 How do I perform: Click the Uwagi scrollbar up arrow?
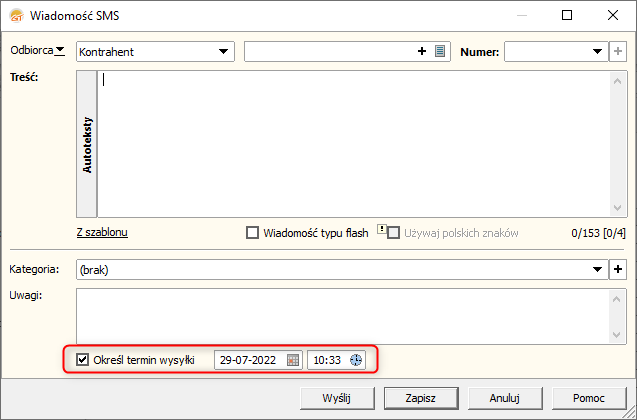click(617, 299)
